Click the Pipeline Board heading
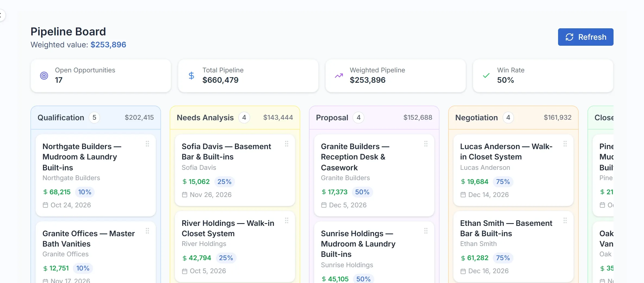Image resolution: width=644 pixels, height=283 pixels. [68, 32]
